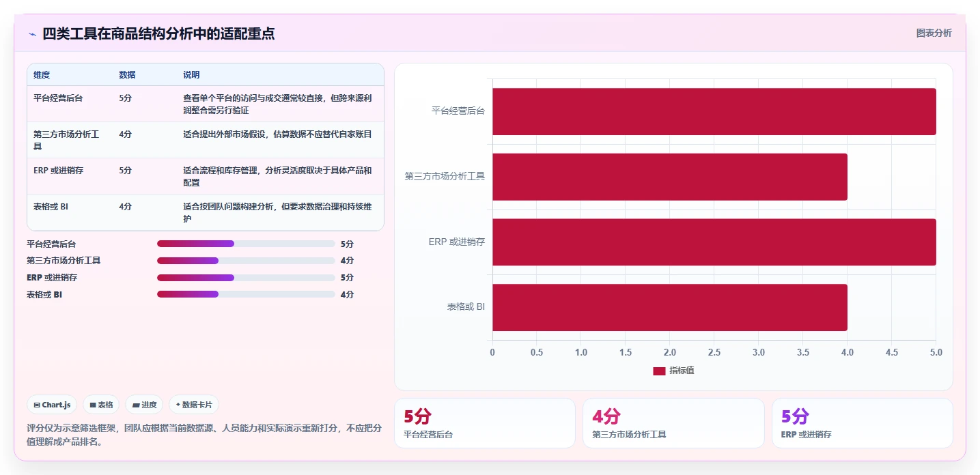Click the ERP 或进销存 bar in the chart
The width and height of the screenshot is (980, 475).
[x=714, y=242]
